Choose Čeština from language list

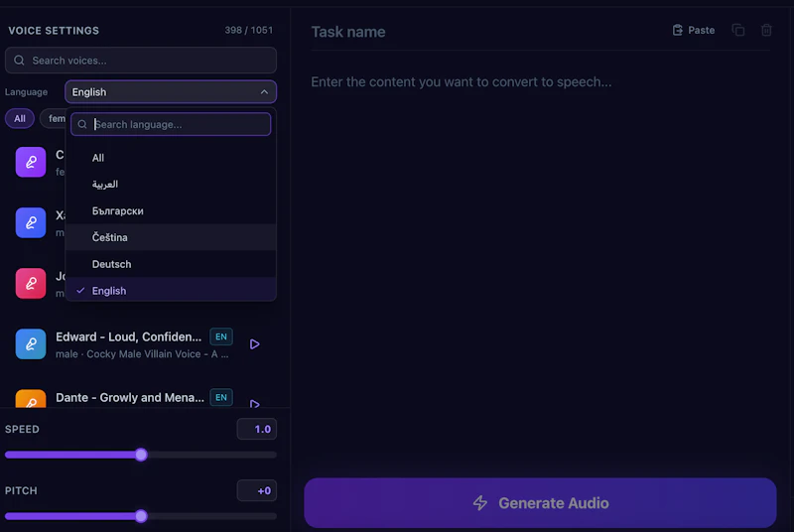coord(171,237)
